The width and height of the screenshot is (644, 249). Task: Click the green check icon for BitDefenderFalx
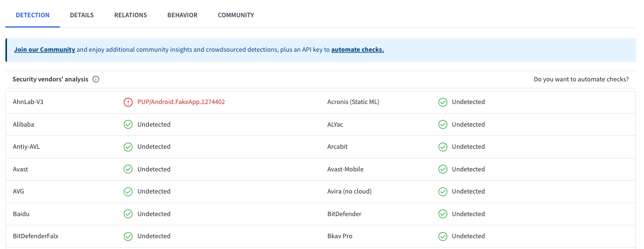(128, 236)
